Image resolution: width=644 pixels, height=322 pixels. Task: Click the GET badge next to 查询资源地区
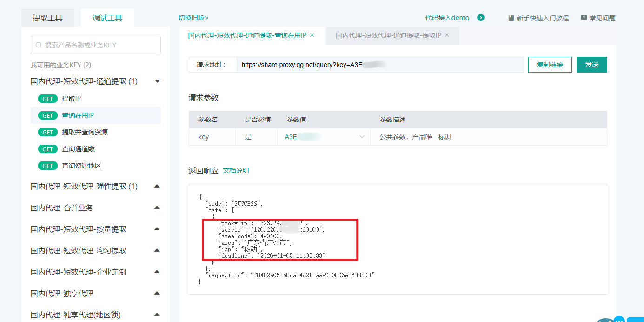point(47,166)
